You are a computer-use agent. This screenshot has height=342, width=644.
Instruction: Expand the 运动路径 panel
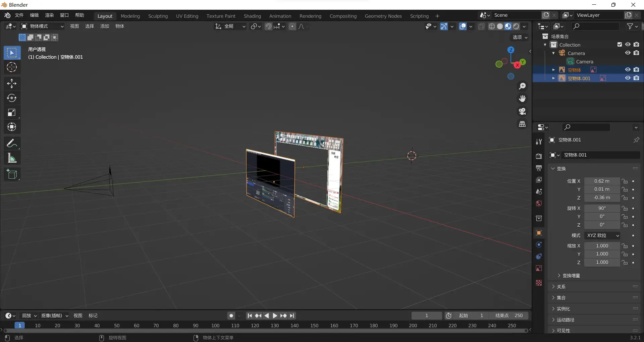click(594, 320)
